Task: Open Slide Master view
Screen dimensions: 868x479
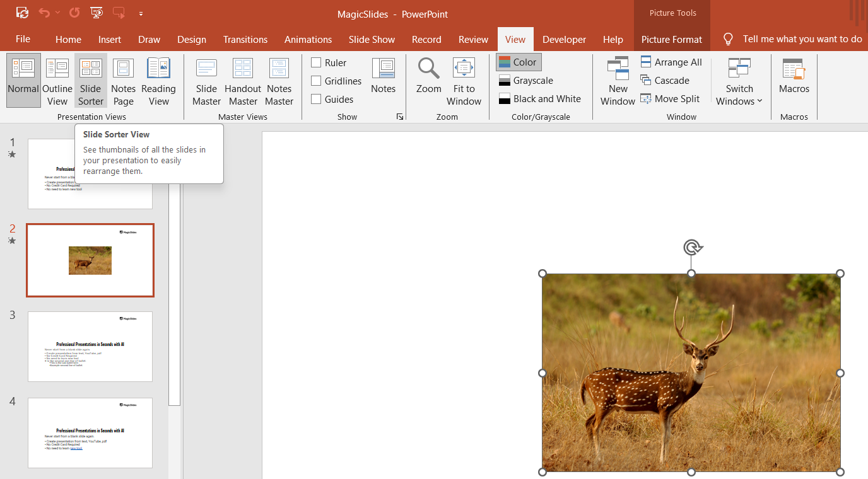Action: [206, 82]
